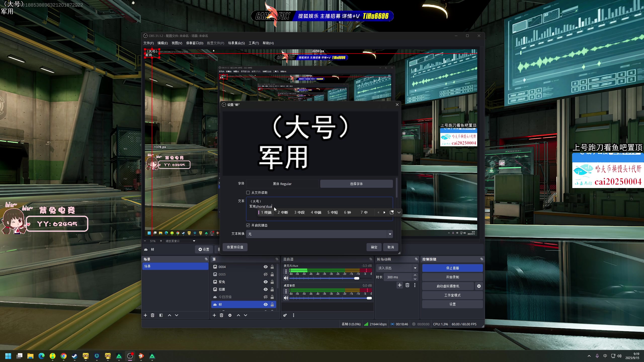Adjust 桌面音频 volume slider handle
This screenshot has height=362, width=644.
(x=369, y=298)
